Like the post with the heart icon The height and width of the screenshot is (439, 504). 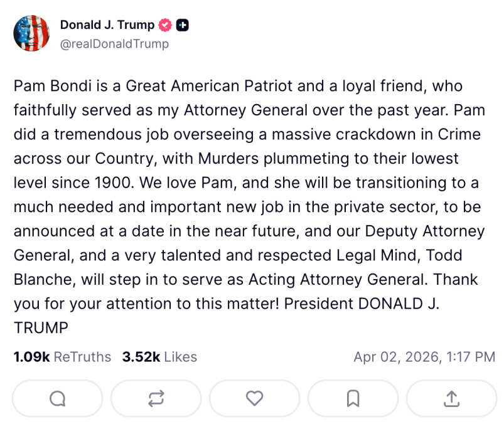[254, 398]
